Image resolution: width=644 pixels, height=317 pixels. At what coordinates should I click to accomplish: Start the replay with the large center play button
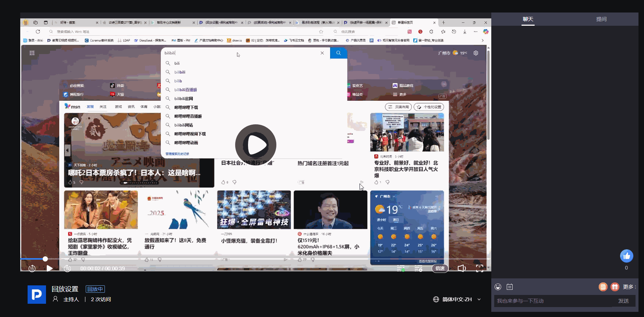pos(256,145)
